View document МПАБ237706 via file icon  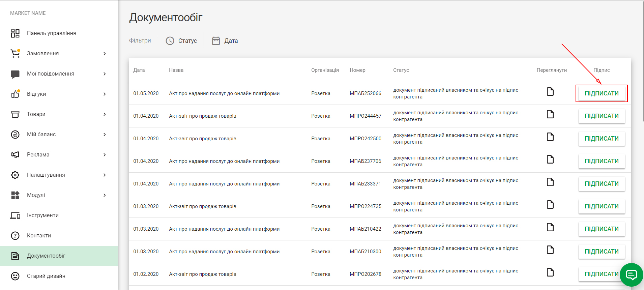pos(550,159)
